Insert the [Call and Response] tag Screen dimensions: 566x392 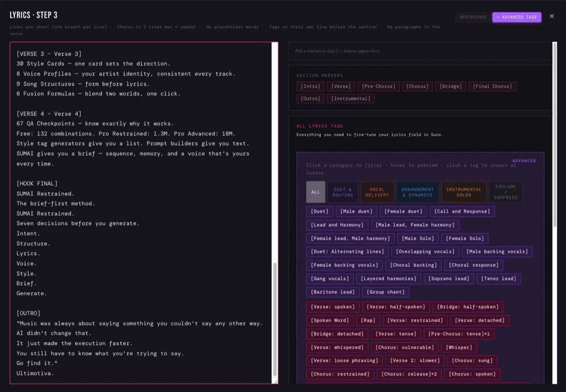tap(462, 212)
